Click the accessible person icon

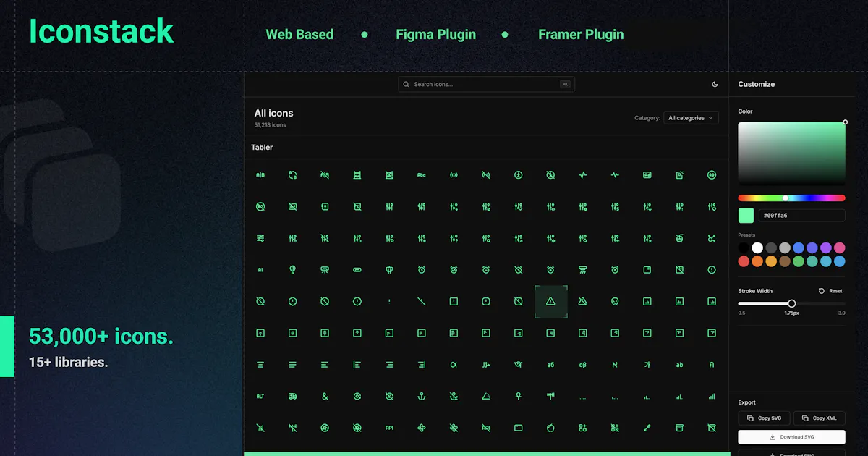coord(518,175)
